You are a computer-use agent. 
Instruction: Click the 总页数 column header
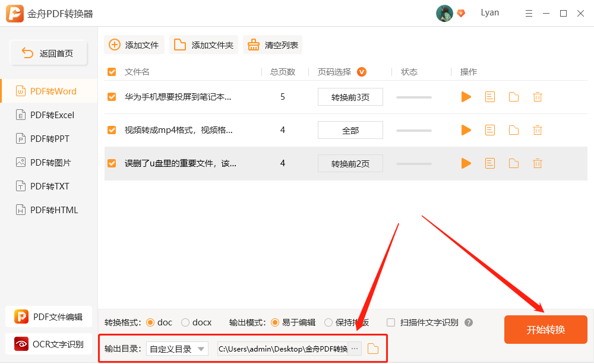tap(283, 72)
